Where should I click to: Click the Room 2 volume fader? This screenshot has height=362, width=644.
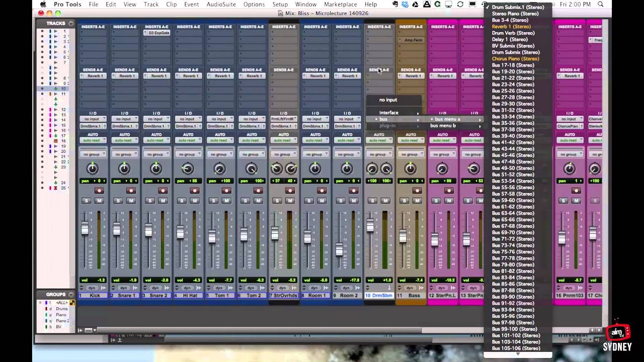click(339, 249)
